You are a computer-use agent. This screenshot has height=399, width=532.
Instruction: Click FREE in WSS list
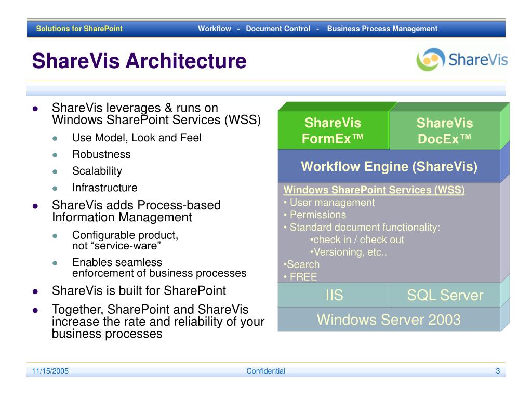point(303,277)
